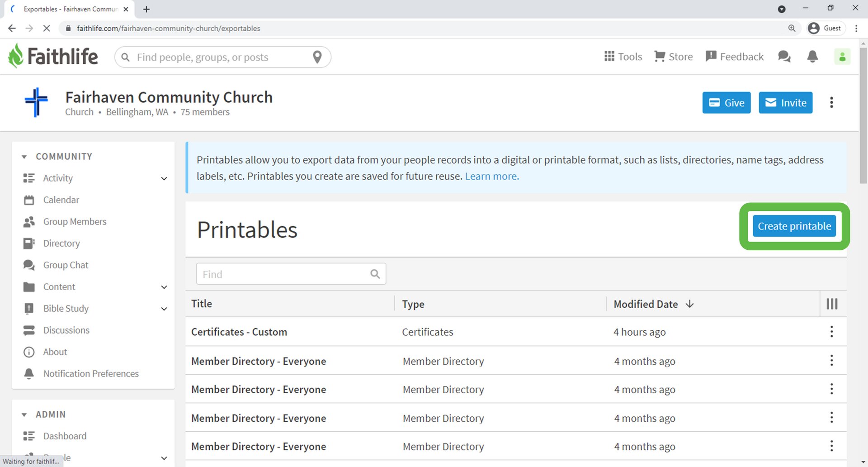Screen dimensions: 868x467
Task: Open Activity in sidebar
Action: click(58, 178)
